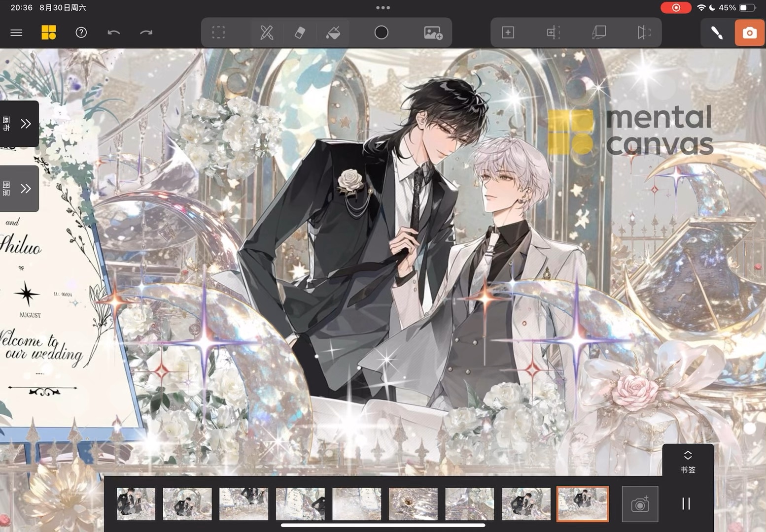Image resolution: width=766 pixels, height=532 pixels.
Task: Open the help question mark icon
Action: [81, 33]
